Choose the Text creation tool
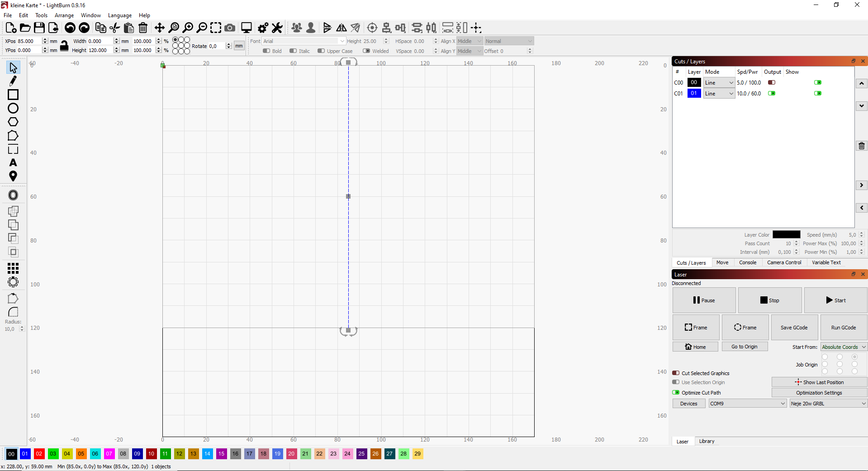Image resolution: width=868 pixels, height=471 pixels. pos(13,162)
